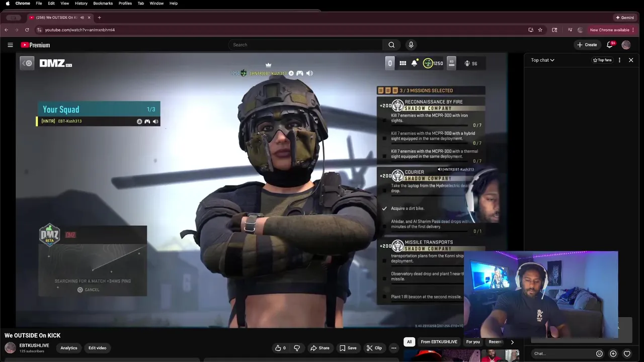Open the recommended video thumbnail below chips

[460, 356]
